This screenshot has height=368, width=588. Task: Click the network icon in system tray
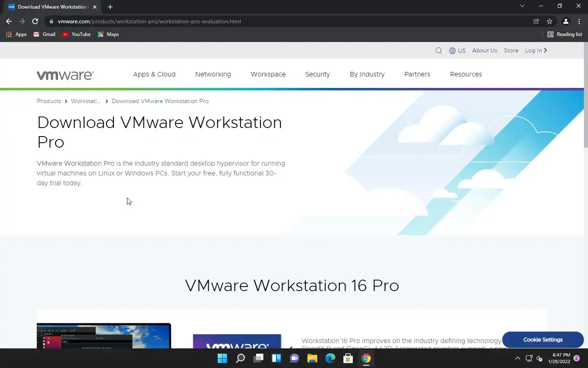(x=529, y=358)
